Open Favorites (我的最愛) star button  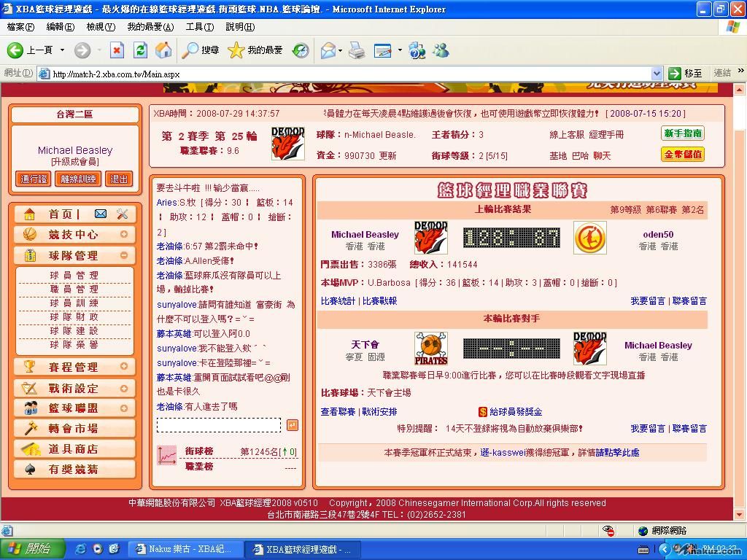255,50
